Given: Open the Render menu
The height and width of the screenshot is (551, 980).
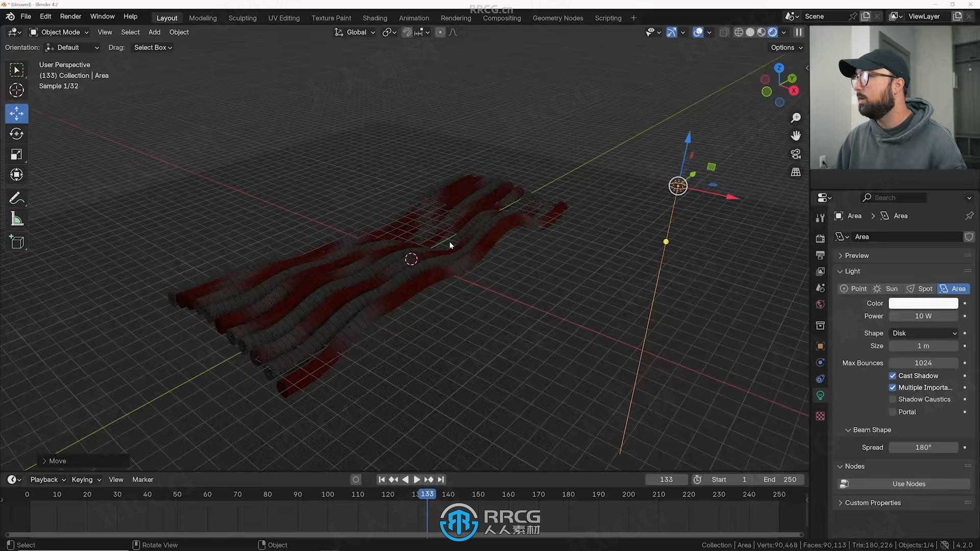Looking at the screenshot, I should point(70,16).
